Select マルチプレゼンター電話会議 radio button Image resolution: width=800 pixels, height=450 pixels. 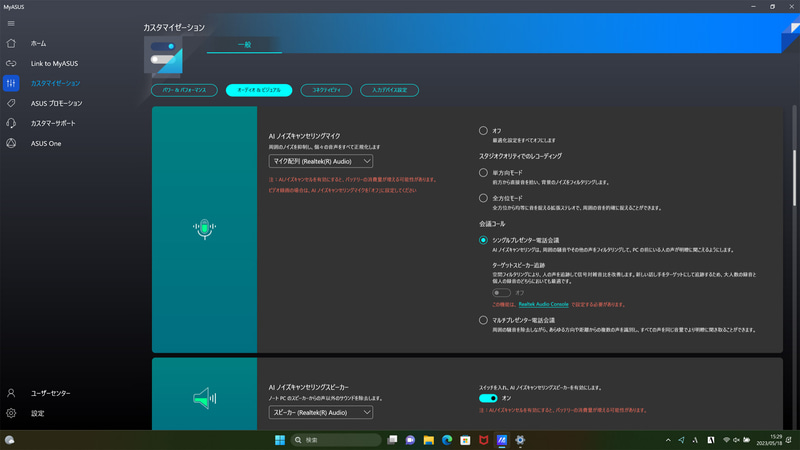click(x=483, y=320)
